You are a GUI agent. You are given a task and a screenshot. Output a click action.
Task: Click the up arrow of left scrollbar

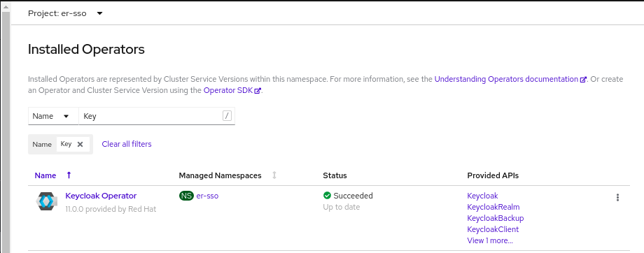[6, 6]
